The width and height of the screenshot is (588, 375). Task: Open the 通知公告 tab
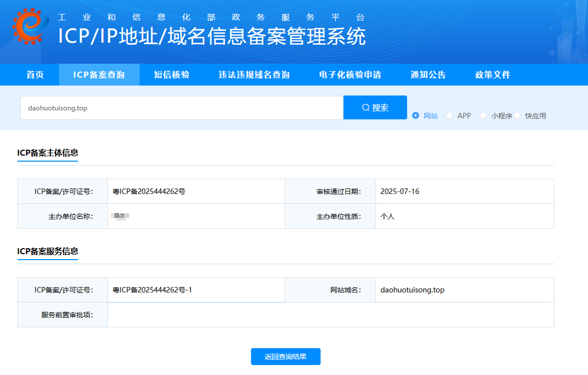(x=428, y=75)
